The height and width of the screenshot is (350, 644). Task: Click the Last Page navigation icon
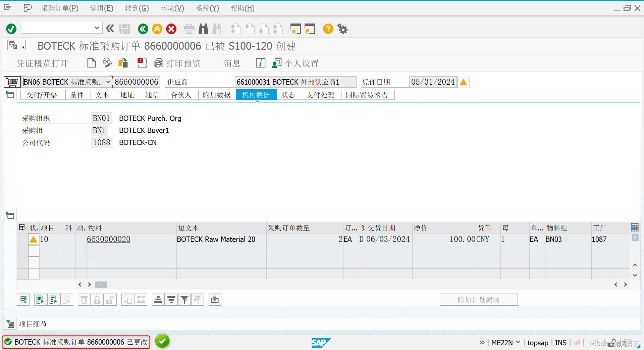(x=278, y=29)
